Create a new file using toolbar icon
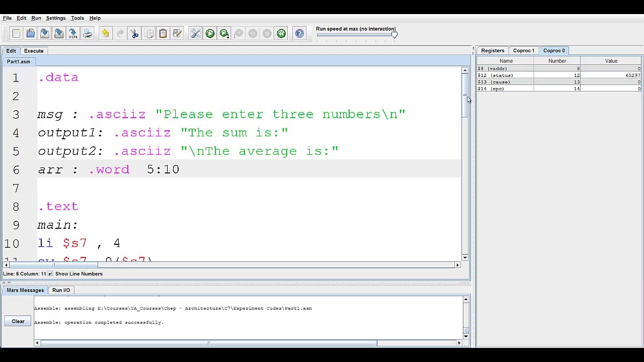This screenshot has height=362, width=644. [x=16, y=34]
